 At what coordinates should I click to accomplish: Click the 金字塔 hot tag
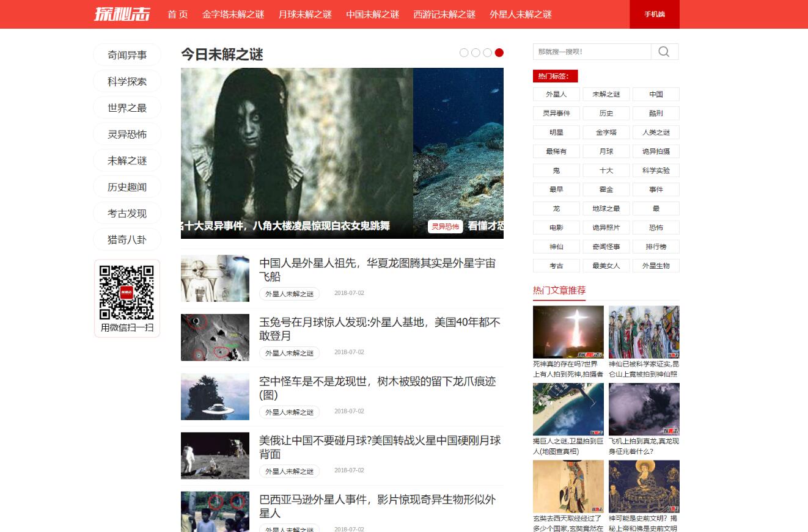(x=606, y=132)
